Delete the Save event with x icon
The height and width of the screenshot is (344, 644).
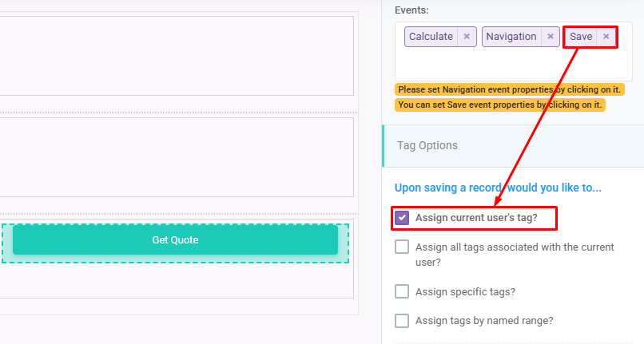pyautogui.click(x=606, y=37)
